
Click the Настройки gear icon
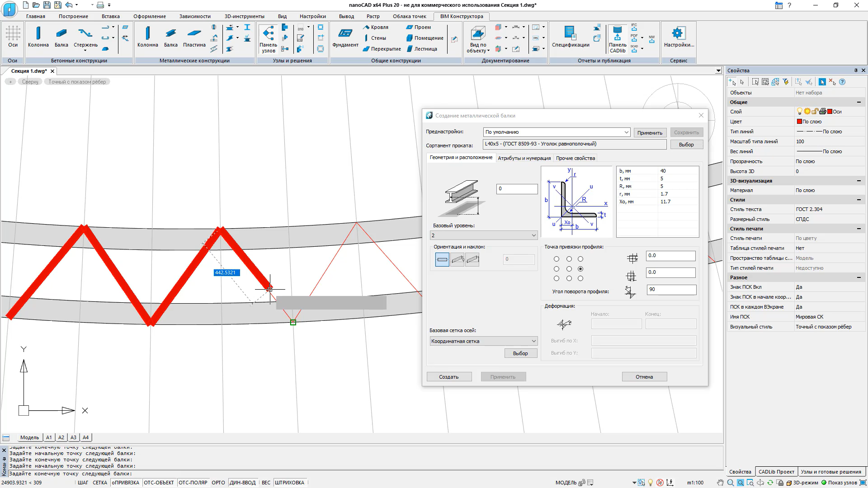(678, 33)
